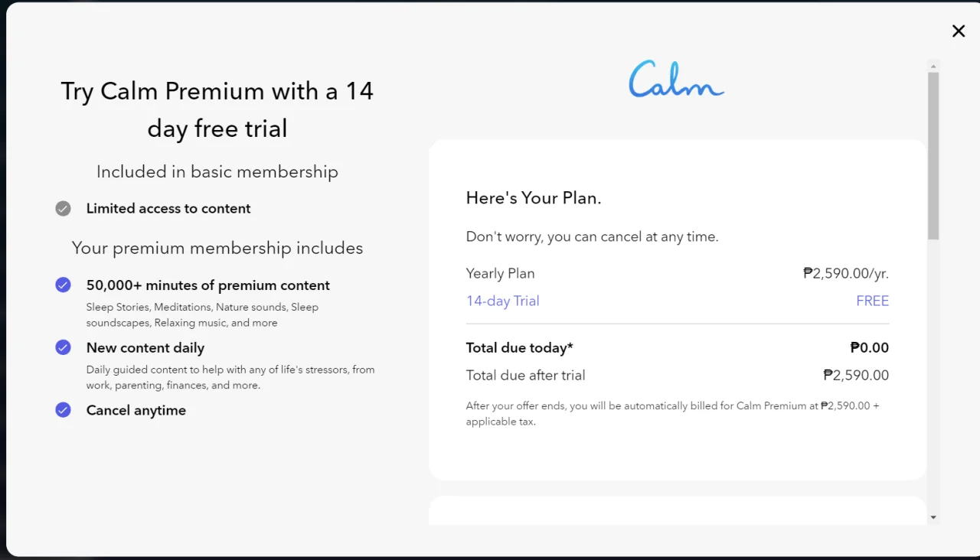Select the Yearly Plan row label

[x=500, y=273]
